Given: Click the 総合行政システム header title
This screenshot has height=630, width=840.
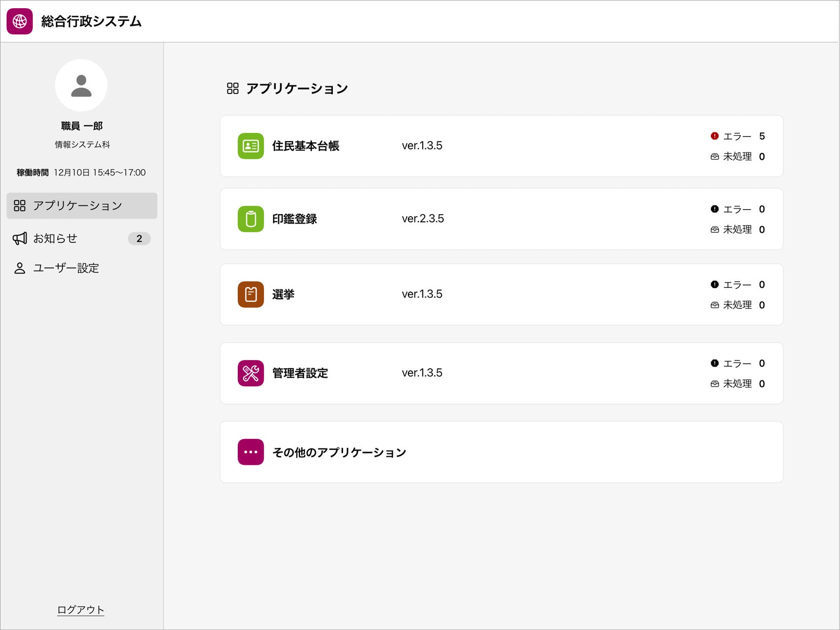Looking at the screenshot, I should 92,21.
